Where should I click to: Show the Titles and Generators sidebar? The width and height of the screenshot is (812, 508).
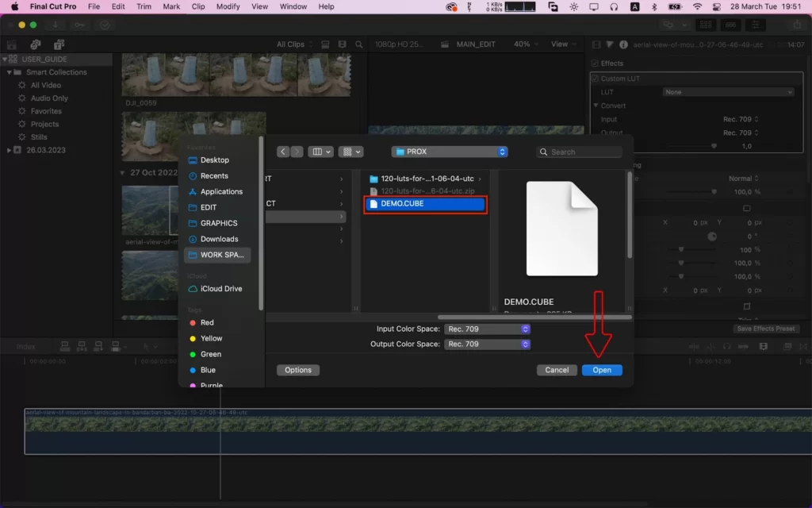tap(59, 44)
